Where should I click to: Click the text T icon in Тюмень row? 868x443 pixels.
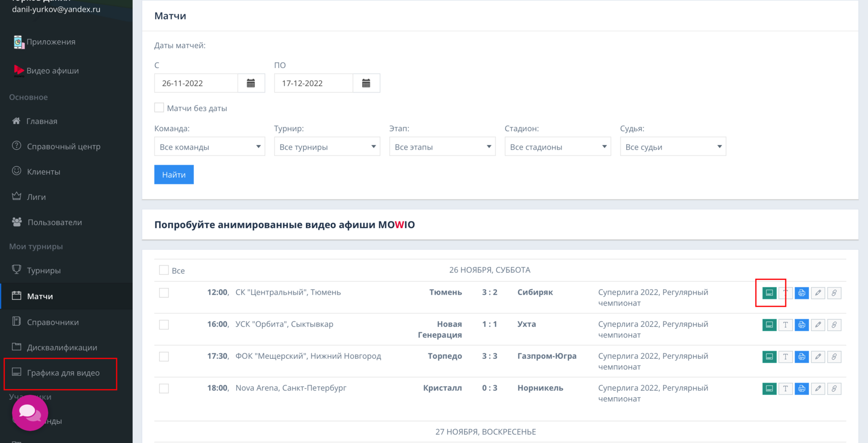[x=785, y=293]
